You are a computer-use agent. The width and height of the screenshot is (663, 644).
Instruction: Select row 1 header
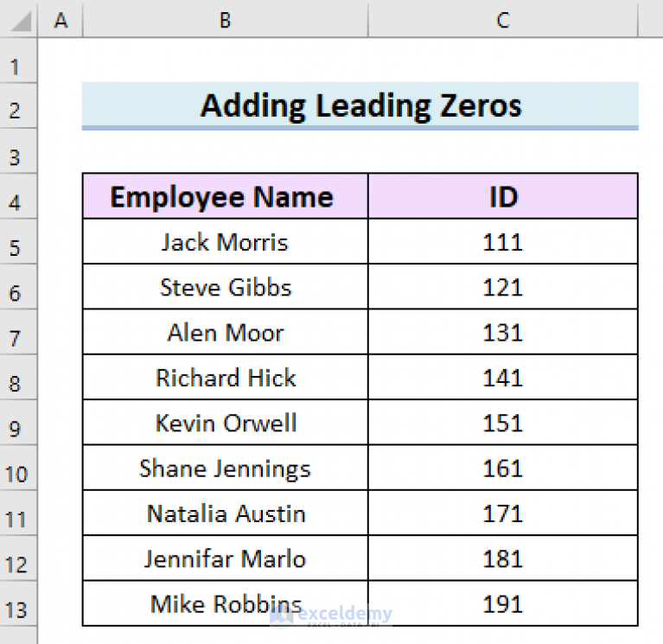click(x=18, y=61)
